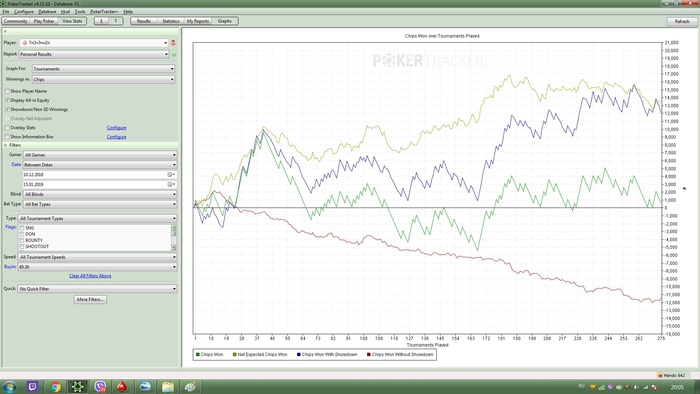This screenshot has height=394, width=700.
Task: Click the More Filters button
Action: coord(90,299)
